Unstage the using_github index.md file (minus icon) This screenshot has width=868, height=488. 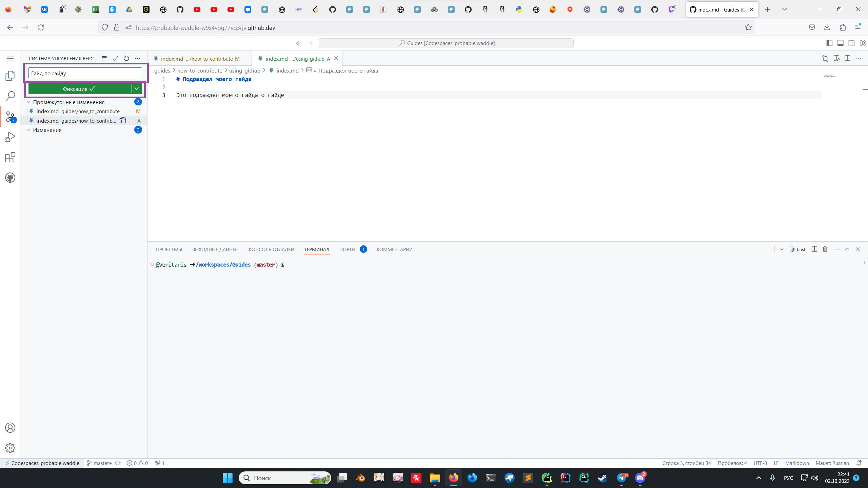point(131,121)
